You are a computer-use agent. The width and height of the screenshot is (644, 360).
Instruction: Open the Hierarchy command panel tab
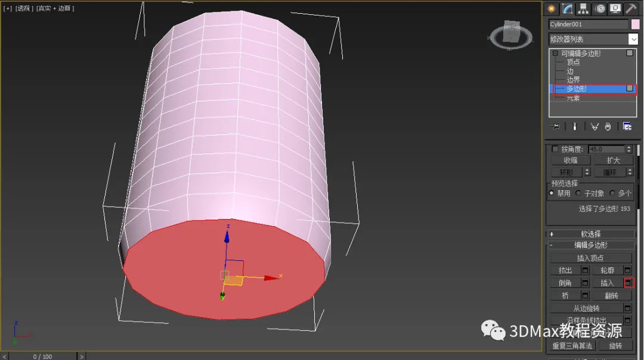(583, 8)
